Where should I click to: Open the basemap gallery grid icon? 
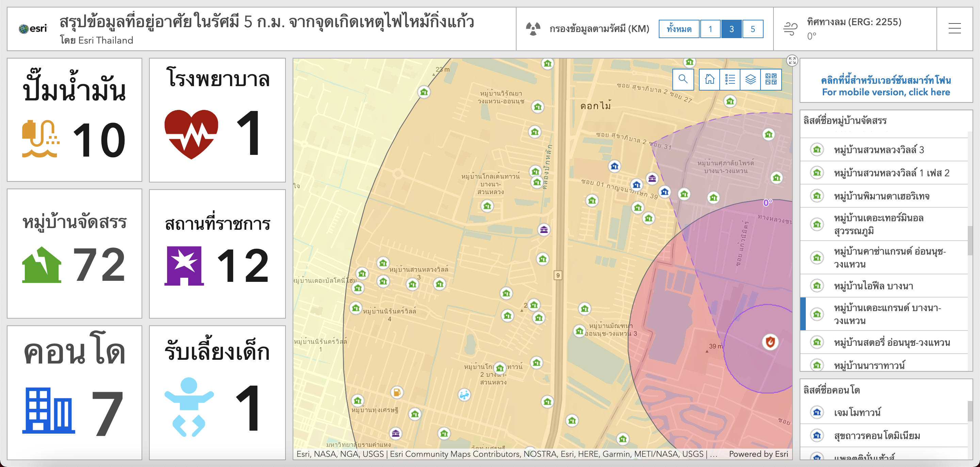tap(771, 79)
